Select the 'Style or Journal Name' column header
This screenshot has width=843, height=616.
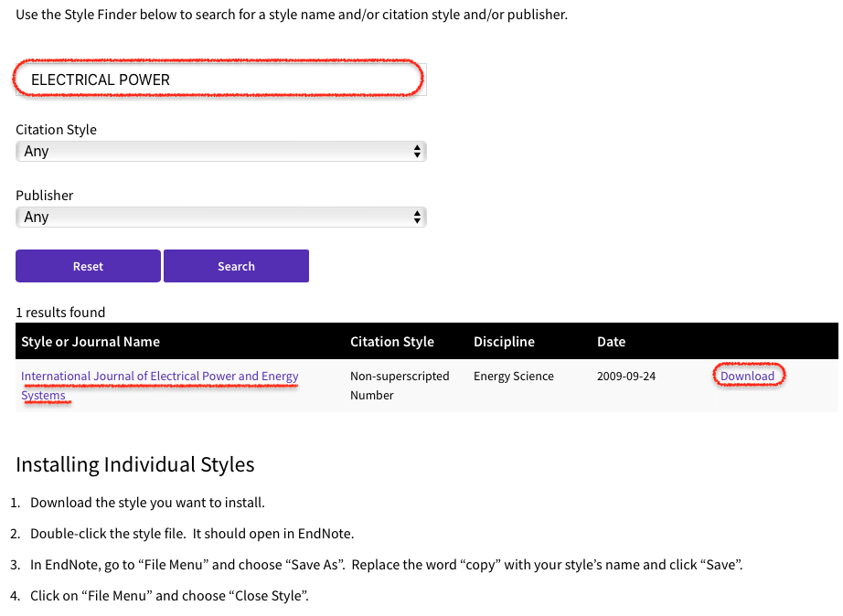(91, 342)
